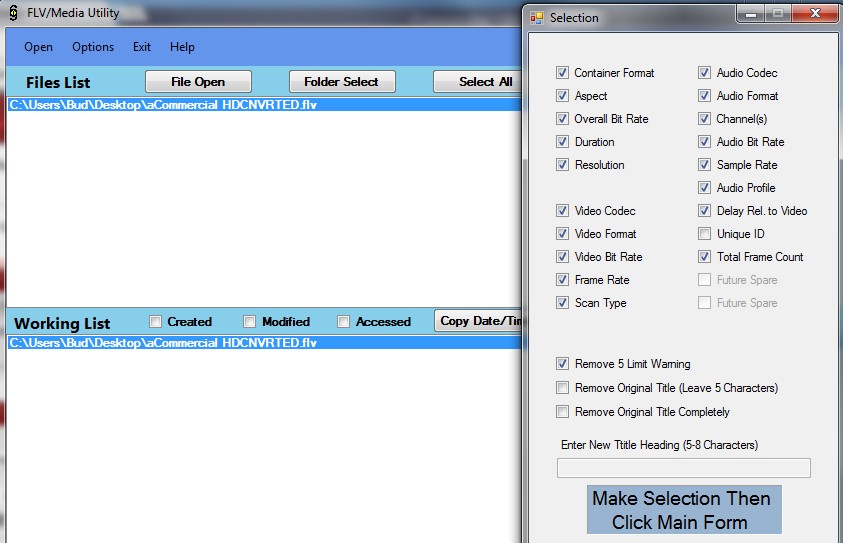Screen dimensions: 843x543
Task: Open the Help menu
Action: [x=182, y=47]
